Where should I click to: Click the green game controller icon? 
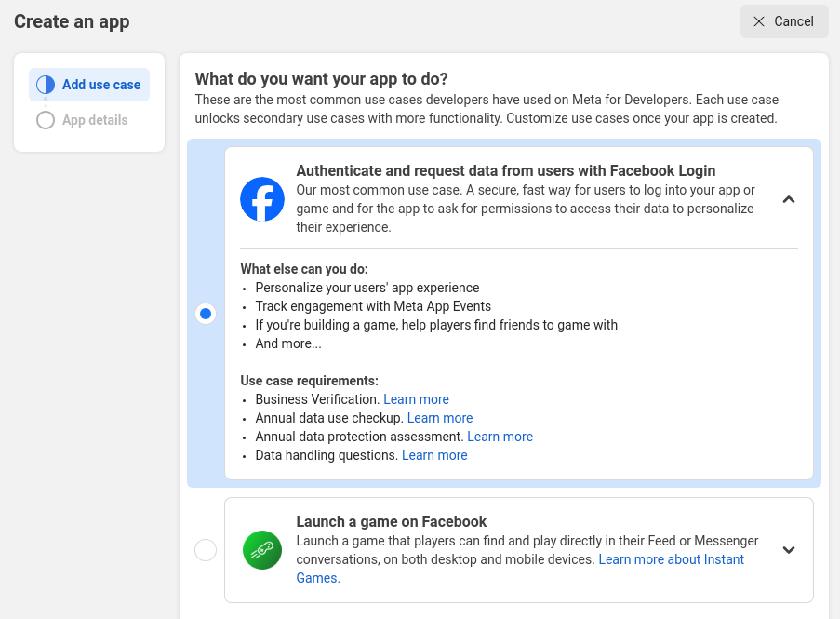point(262,550)
